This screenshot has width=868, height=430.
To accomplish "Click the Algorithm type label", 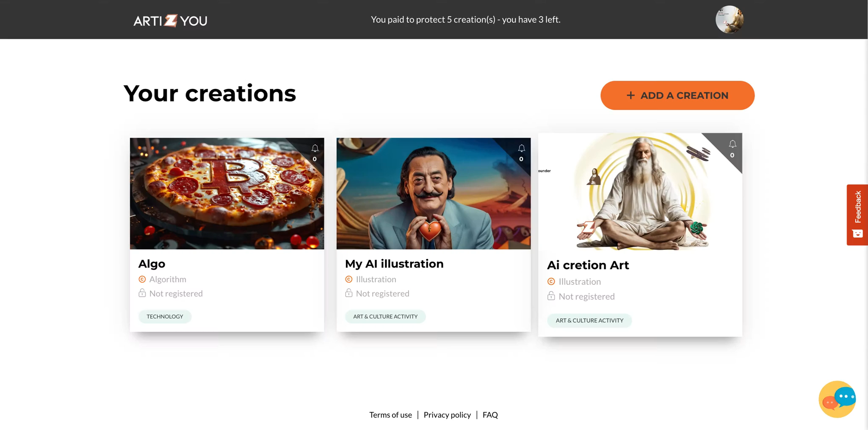I will [x=168, y=279].
